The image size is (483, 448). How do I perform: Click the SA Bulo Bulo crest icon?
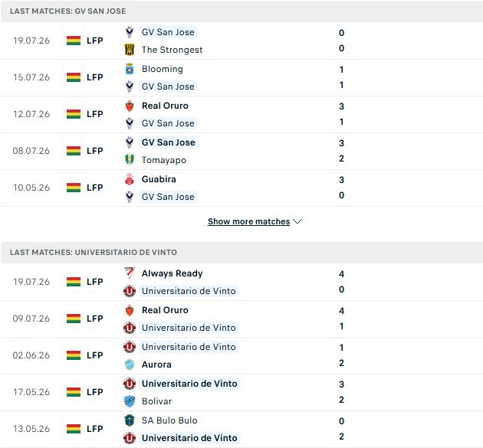(x=130, y=420)
